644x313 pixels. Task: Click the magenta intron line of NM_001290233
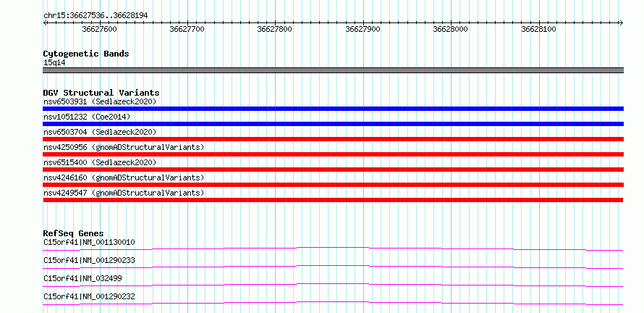pos(333,267)
